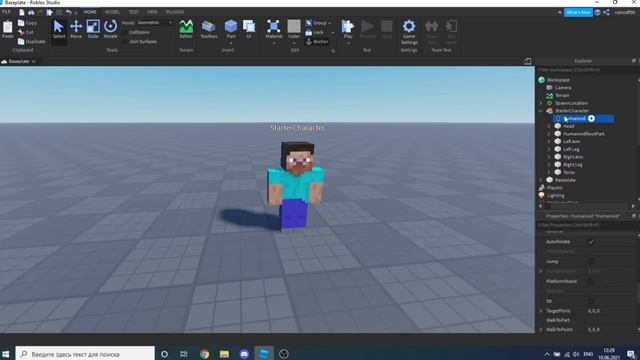
Task: Select the Baseplate document tab
Action: pos(19,61)
